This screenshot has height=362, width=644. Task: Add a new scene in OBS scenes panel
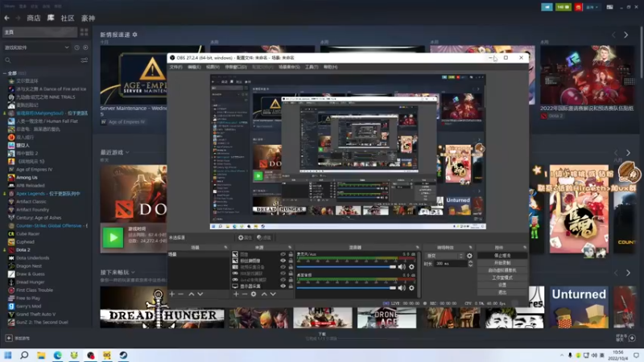[172, 294]
